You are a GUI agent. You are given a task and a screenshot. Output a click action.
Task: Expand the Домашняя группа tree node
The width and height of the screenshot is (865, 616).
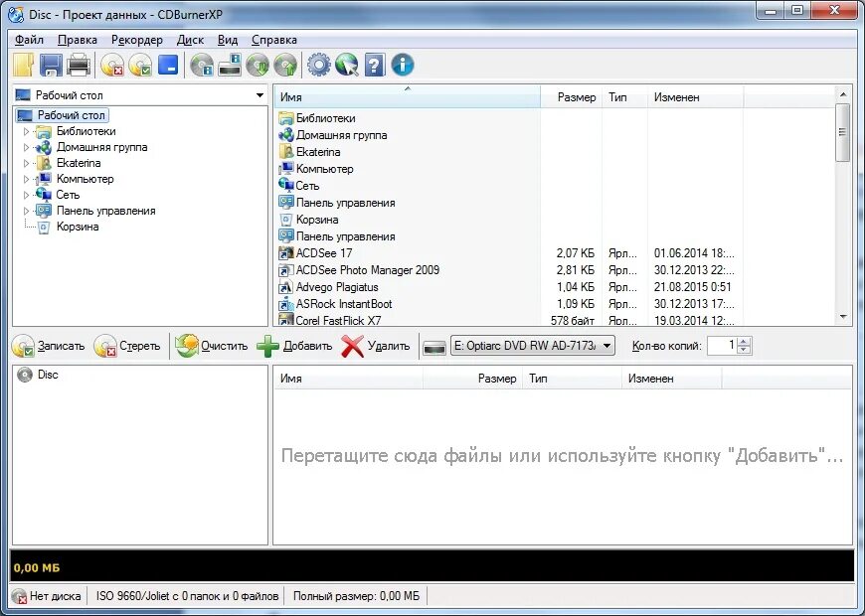pos(26,148)
